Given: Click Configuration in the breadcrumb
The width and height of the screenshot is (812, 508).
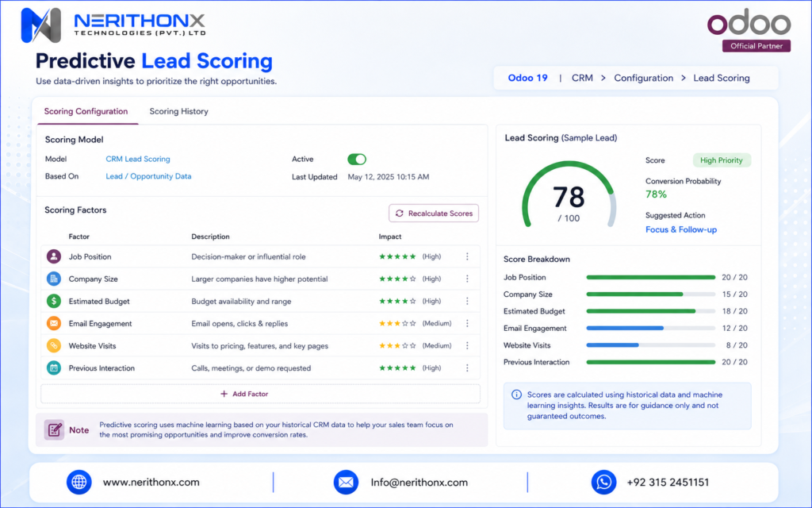Looking at the screenshot, I should [644, 78].
